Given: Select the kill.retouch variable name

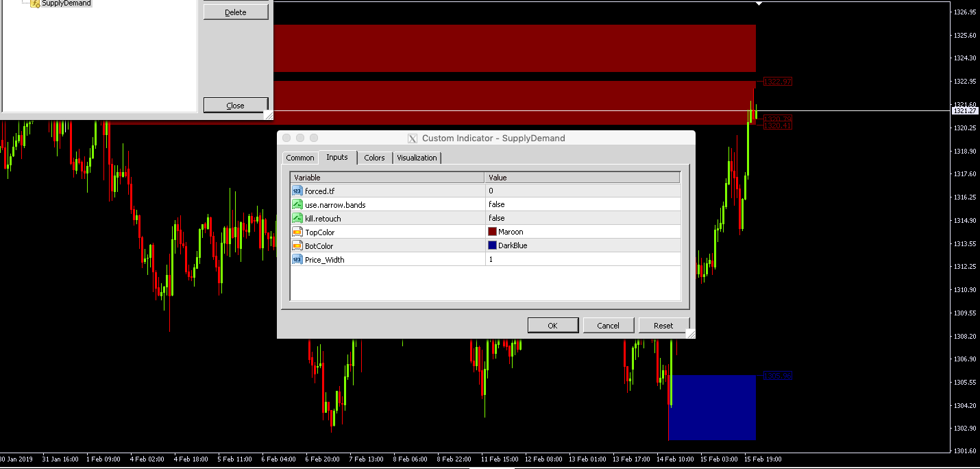Looking at the screenshot, I should pyautogui.click(x=323, y=218).
